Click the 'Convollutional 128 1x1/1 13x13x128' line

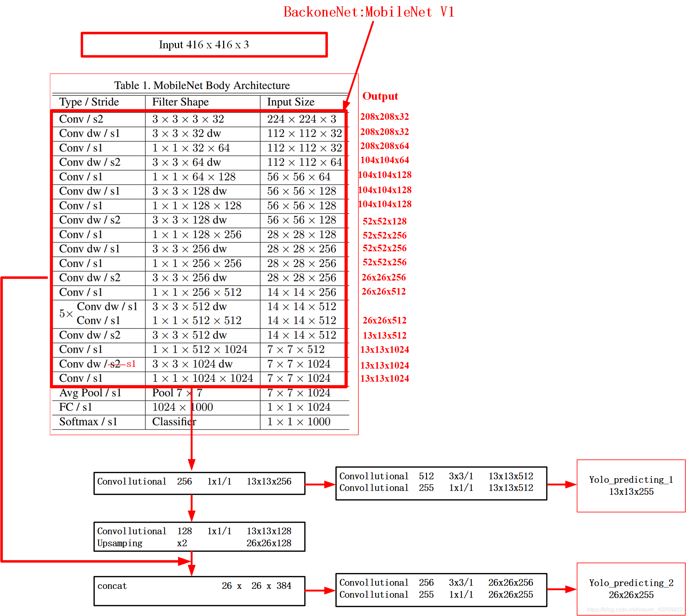point(194,531)
